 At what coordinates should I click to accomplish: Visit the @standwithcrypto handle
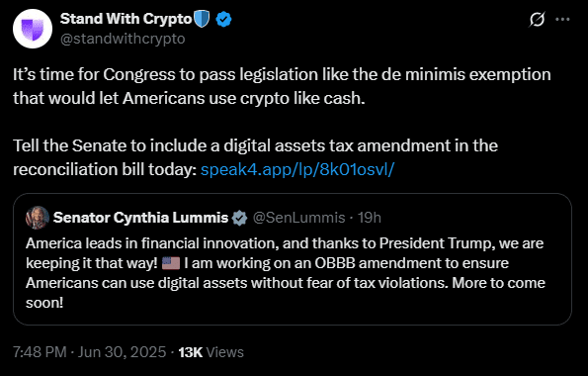pyautogui.click(x=123, y=39)
